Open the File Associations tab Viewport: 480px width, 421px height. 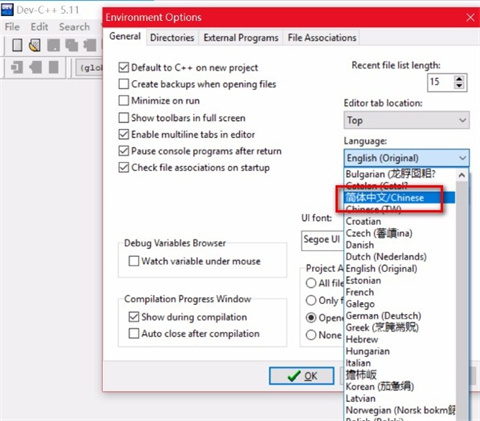322,38
